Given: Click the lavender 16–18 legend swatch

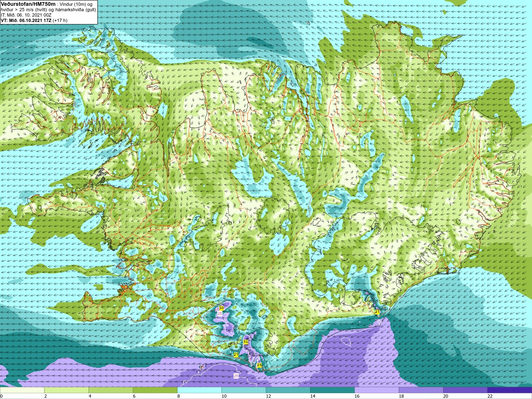Looking at the screenshot, I should click(377, 390).
